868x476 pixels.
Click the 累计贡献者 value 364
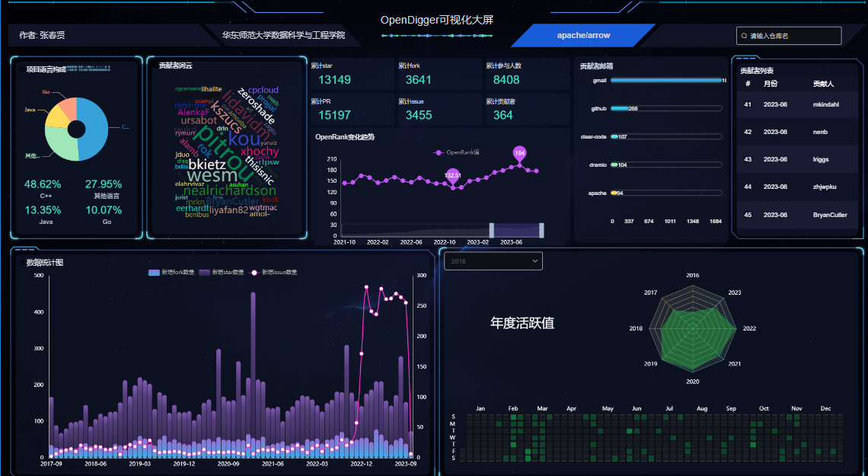pos(503,115)
